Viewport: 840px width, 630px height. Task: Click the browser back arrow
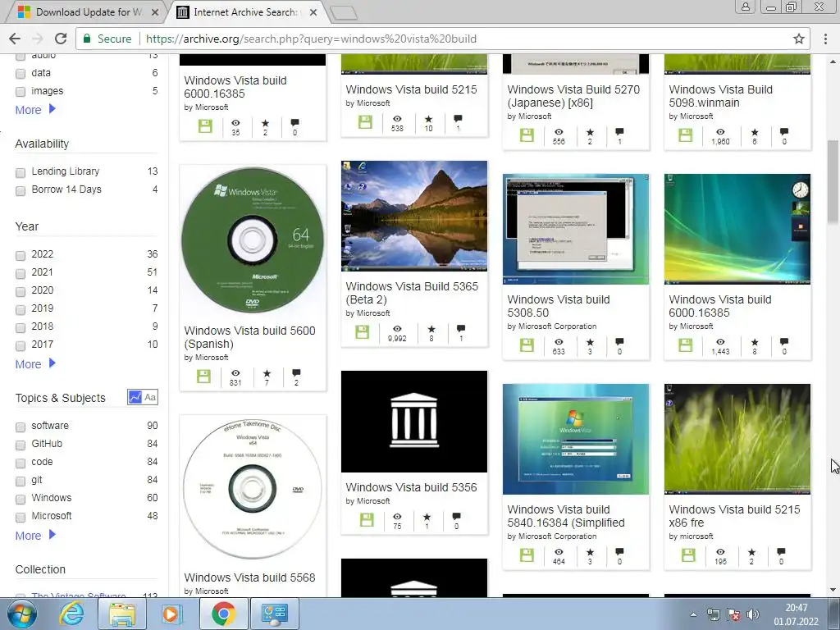click(15, 39)
